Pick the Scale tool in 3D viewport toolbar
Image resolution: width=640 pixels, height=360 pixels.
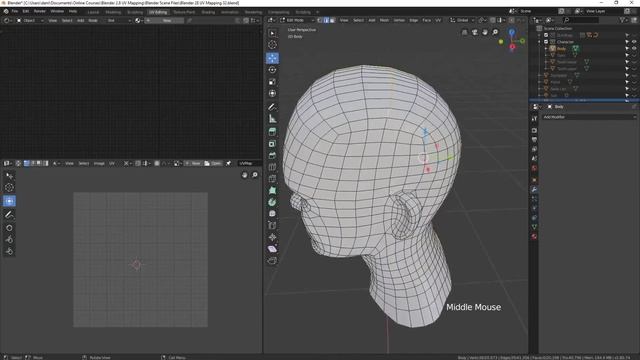click(x=272, y=82)
